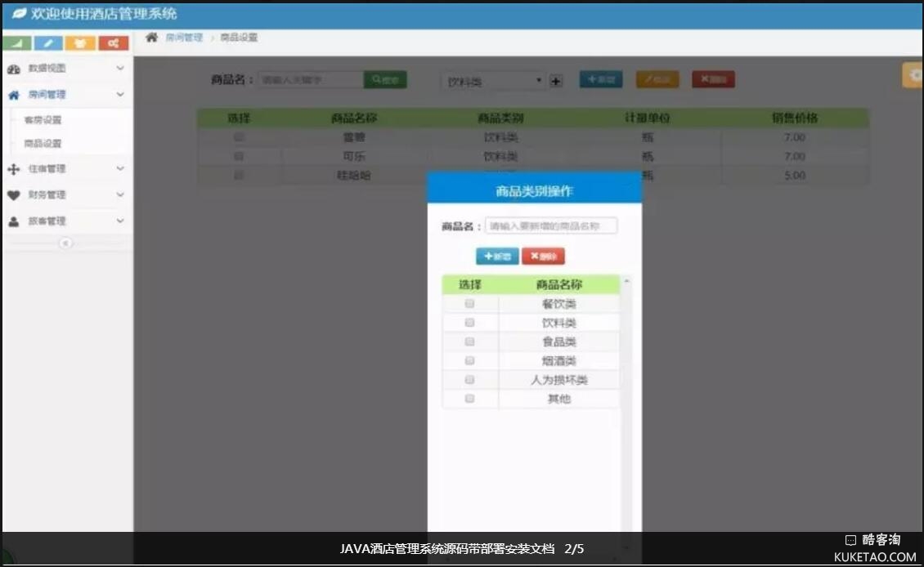
Task: Click the 可乐 product name cell
Action: 353,156
